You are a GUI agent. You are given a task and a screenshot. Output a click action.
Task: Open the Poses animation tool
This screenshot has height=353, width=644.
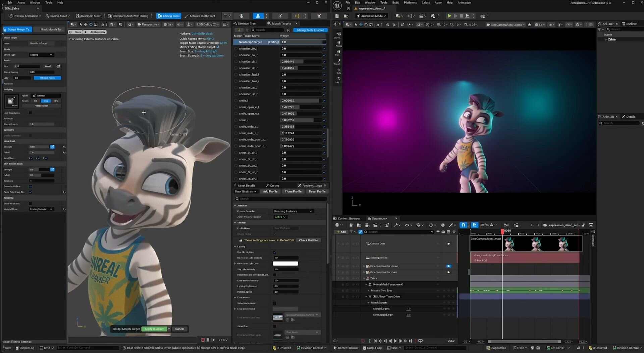click(x=338, y=44)
